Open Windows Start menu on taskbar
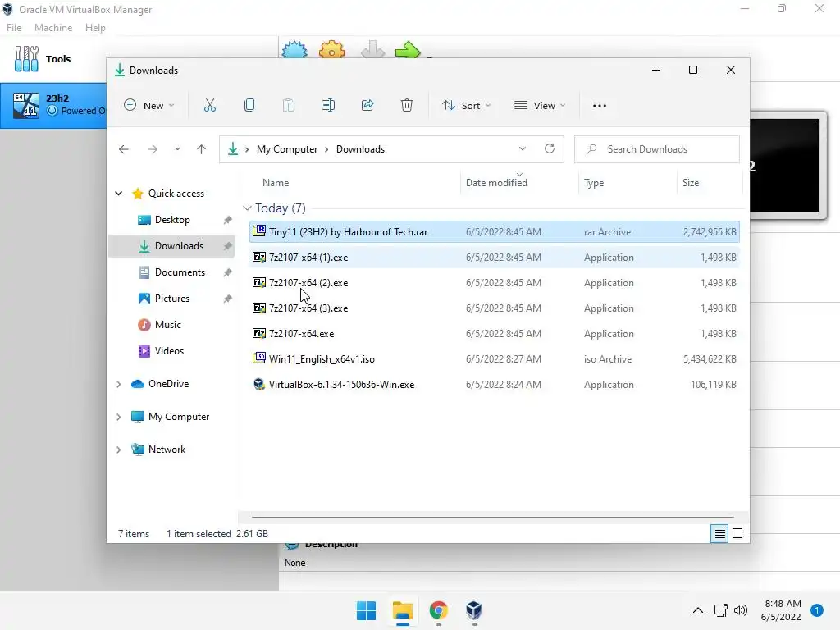Image resolution: width=840 pixels, height=630 pixels. point(367,610)
